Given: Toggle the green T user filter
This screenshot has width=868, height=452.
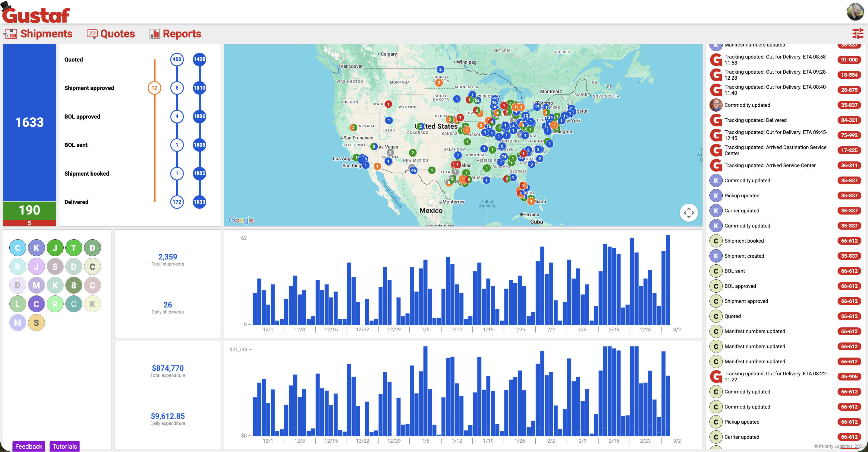Looking at the screenshot, I should 74,248.
